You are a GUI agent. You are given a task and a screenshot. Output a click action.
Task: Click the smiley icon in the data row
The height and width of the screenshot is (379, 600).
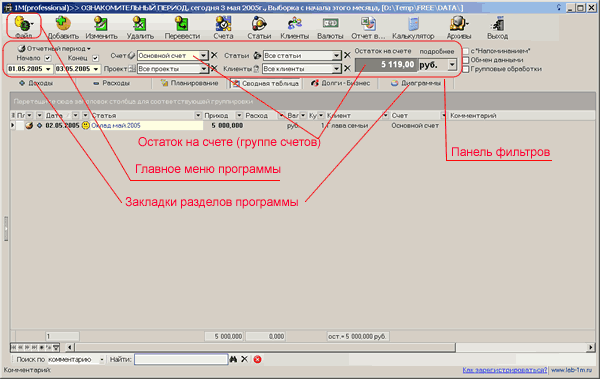coord(86,126)
